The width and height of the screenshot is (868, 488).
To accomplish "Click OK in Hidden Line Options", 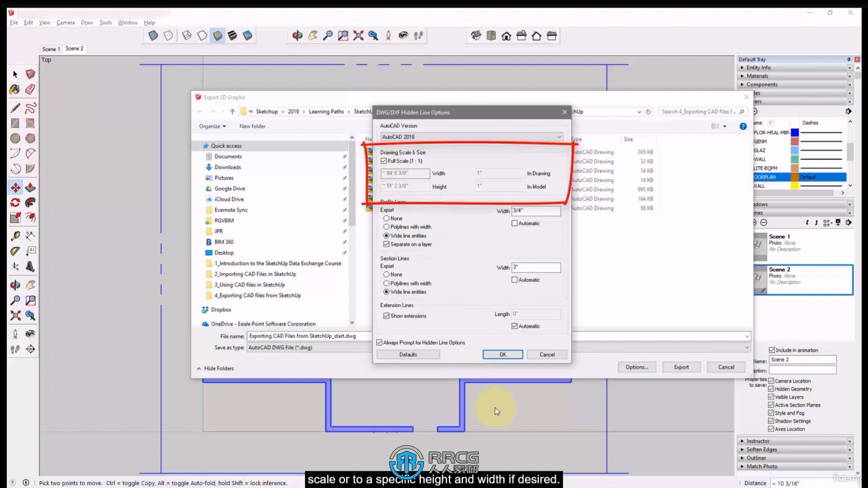I will tap(503, 355).
